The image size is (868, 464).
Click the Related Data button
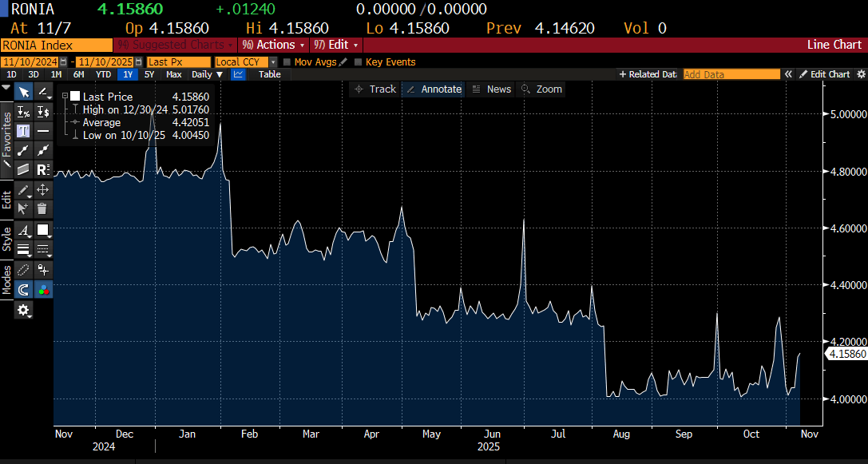pos(648,74)
